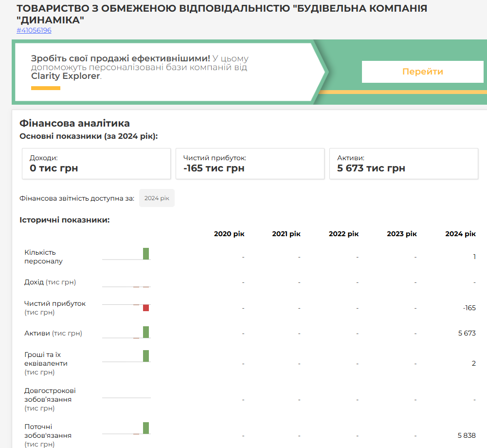Click the 5 838 current liabilities value

(x=467, y=435)
